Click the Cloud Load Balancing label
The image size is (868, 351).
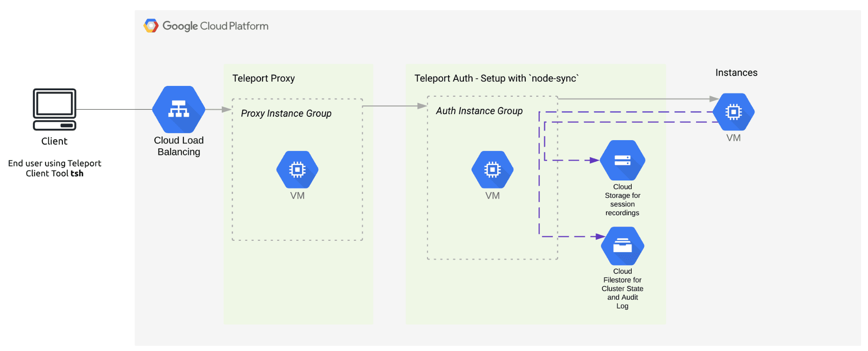(x=178, y=146)
